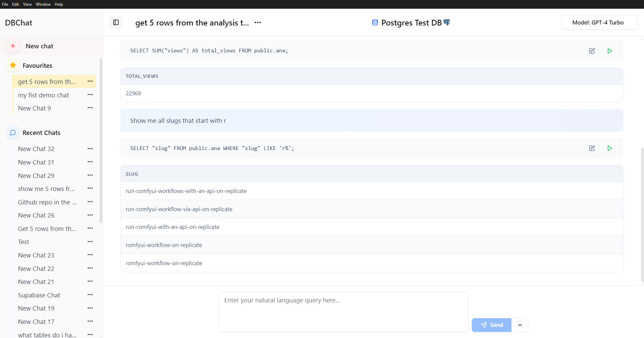Select the 'New Chat 32' conversation
644x338 pixels.
tap(36, 149)
